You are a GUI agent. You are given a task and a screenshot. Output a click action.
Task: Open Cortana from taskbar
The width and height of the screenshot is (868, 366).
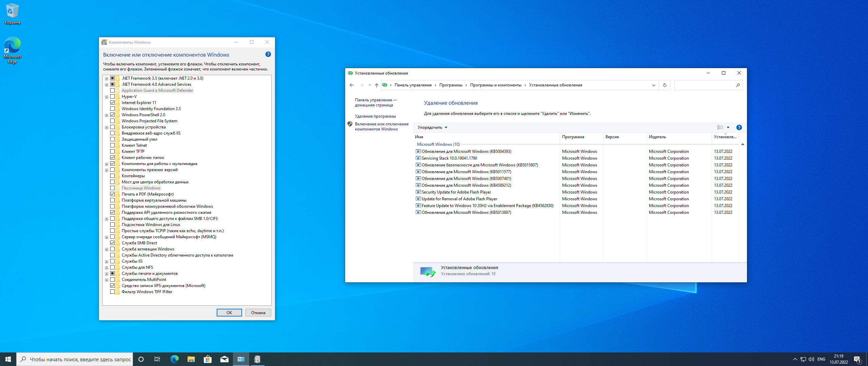click(x=141, y=359)
